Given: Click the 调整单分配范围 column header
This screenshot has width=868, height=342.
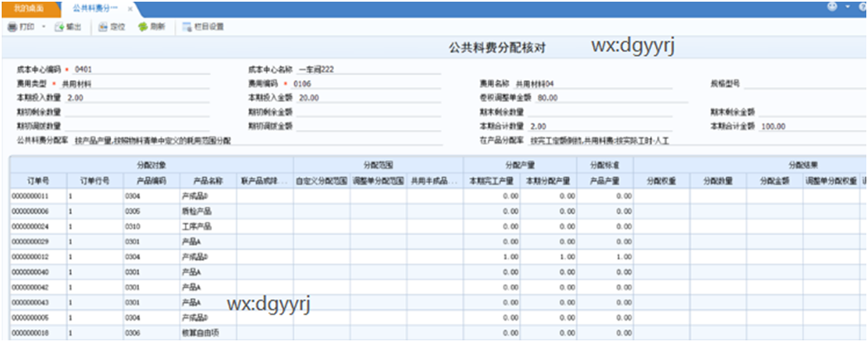Looking at the screenshot, I should coord(378,181).
